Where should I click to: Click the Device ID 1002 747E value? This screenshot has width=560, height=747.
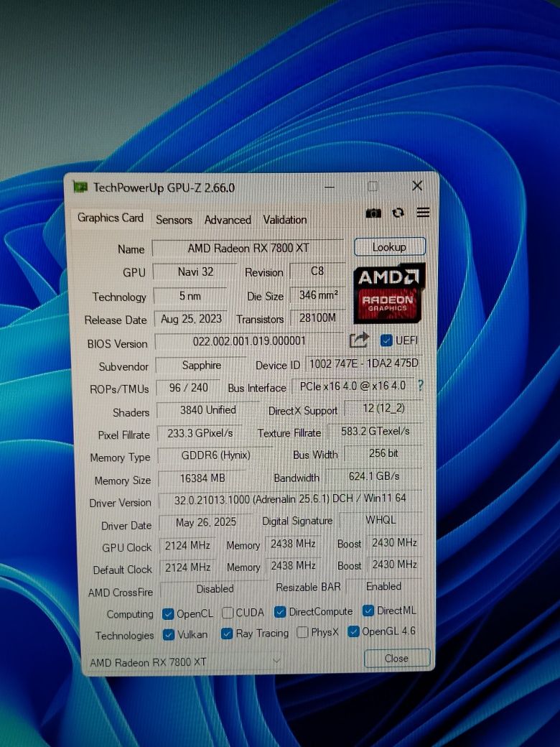tap(363, 363)
